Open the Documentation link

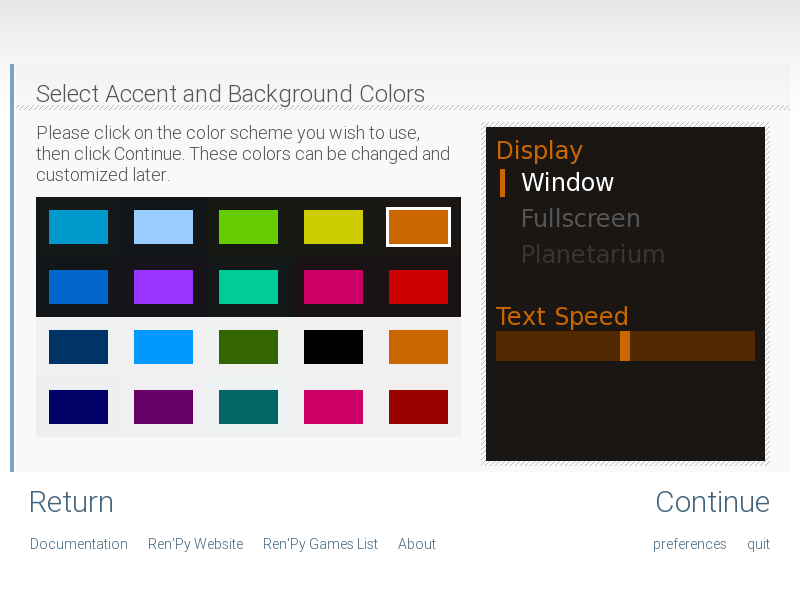[79, 544]
